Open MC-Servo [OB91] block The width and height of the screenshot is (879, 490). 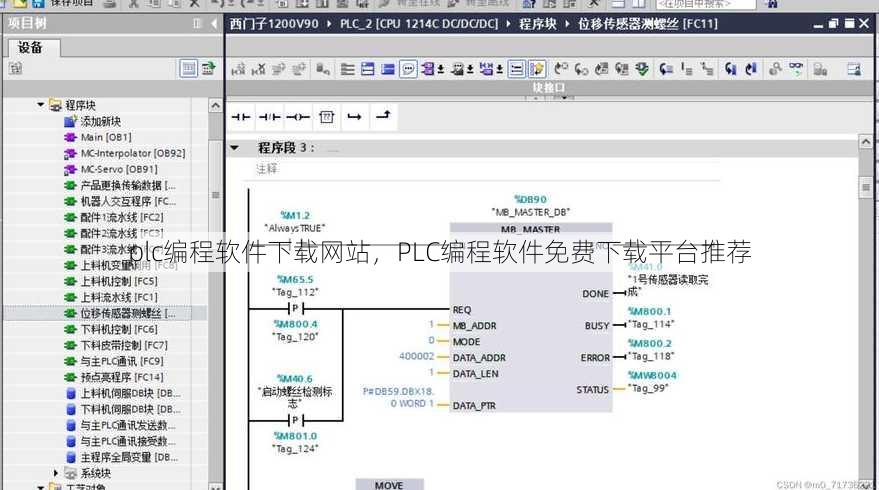(x=119, y=169)
